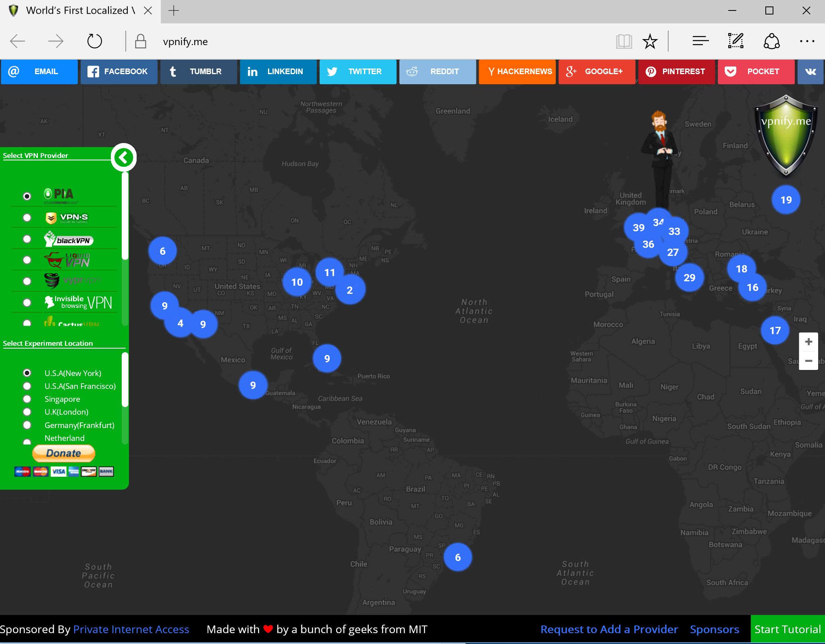The height and width of the screenshot is (644, 825).
Task: Zoom out on the map
Action: click(x=808, y=361)
